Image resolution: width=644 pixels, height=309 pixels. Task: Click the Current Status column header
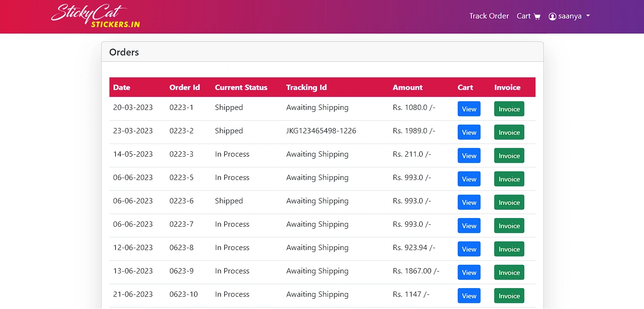(x=241, y=88)
